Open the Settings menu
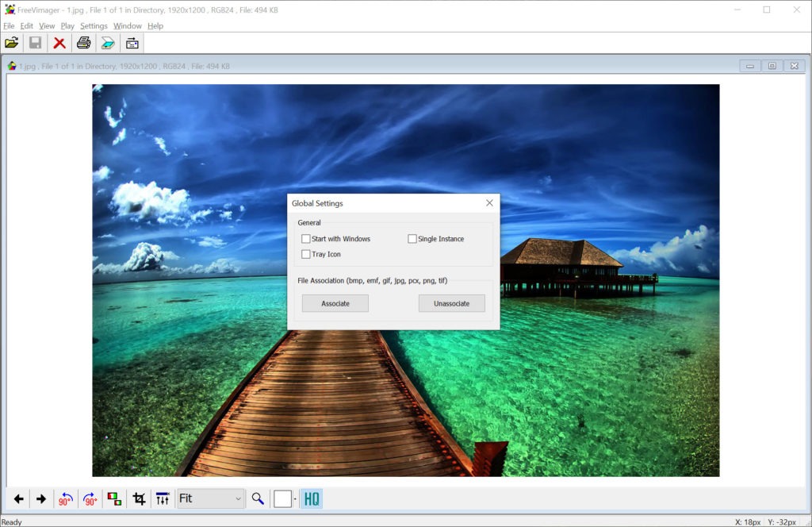 pos(94,26)
